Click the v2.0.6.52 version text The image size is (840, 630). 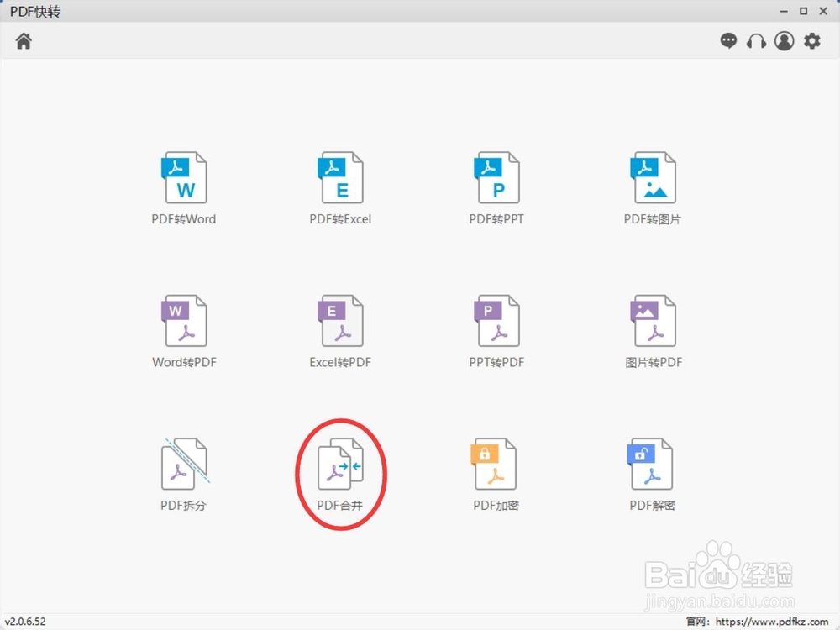coord(25,622)
